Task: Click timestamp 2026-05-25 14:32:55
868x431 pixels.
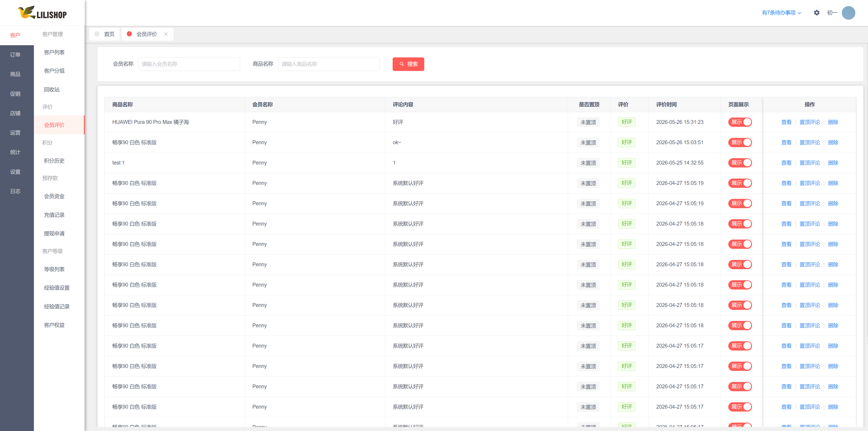Action: pyautogui.click(x=679, y=163)
